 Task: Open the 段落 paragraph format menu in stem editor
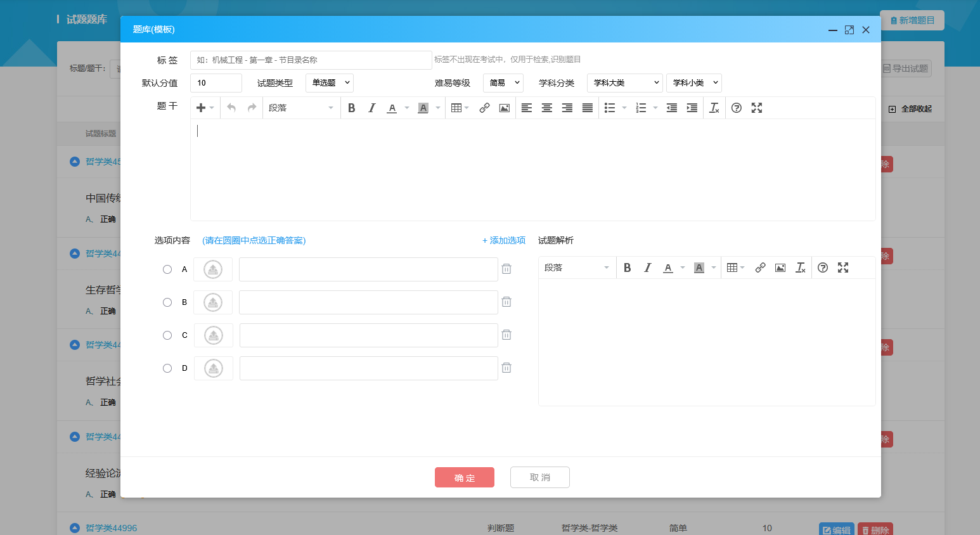[300, 108]
